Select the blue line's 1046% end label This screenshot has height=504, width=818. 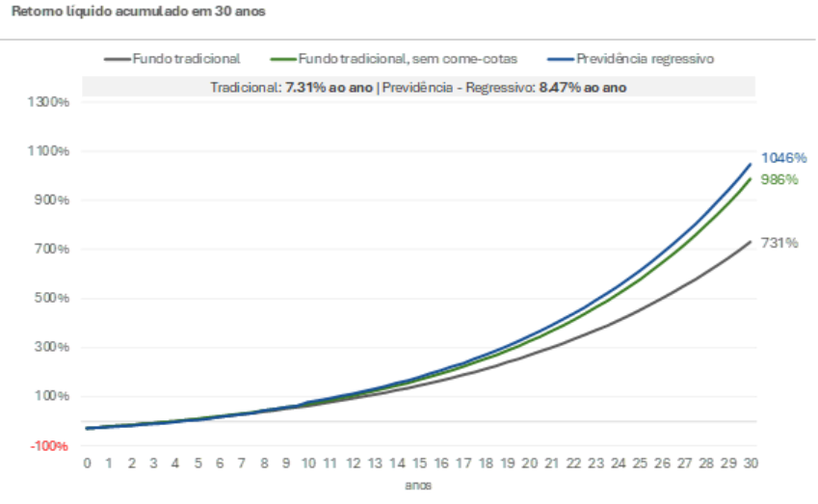[x=782, y=158]
